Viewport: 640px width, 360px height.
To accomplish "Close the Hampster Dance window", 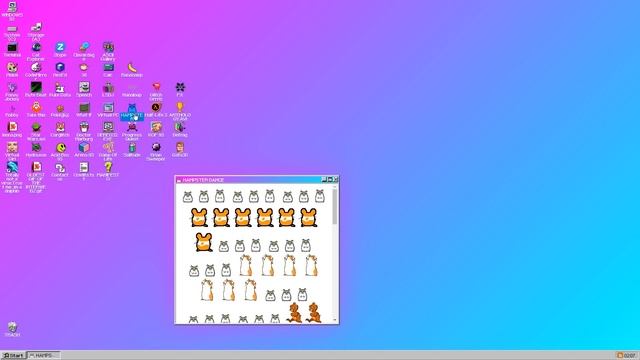I will coord(336,180).
